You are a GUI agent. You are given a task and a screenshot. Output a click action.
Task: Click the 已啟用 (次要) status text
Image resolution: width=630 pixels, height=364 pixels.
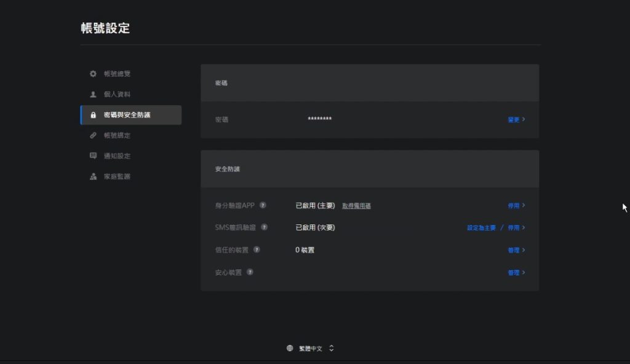point(316,228)
